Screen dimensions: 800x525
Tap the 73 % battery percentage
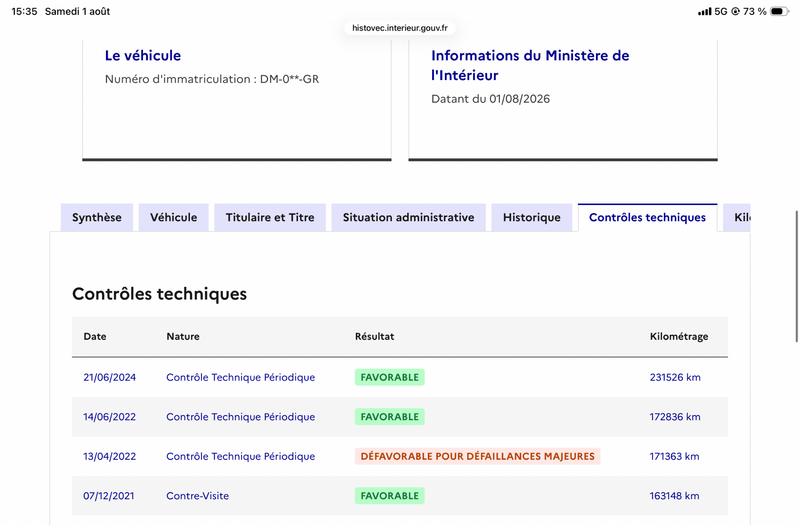[x=755, y=11]
